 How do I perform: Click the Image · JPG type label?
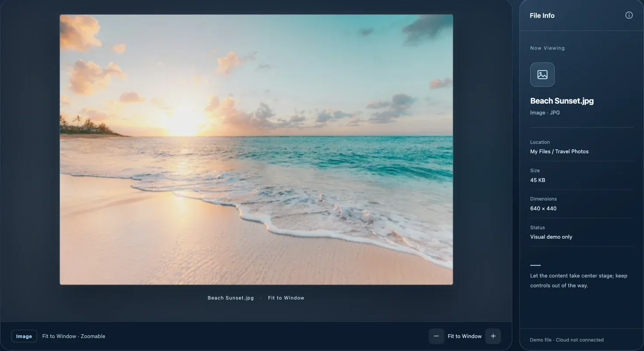tap(545, 112)
